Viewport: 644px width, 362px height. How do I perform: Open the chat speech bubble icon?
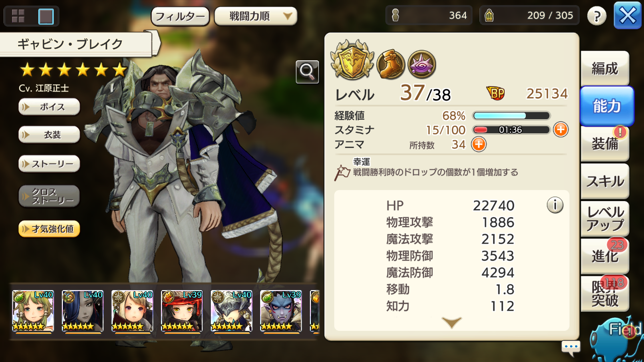tap(571, 347)
